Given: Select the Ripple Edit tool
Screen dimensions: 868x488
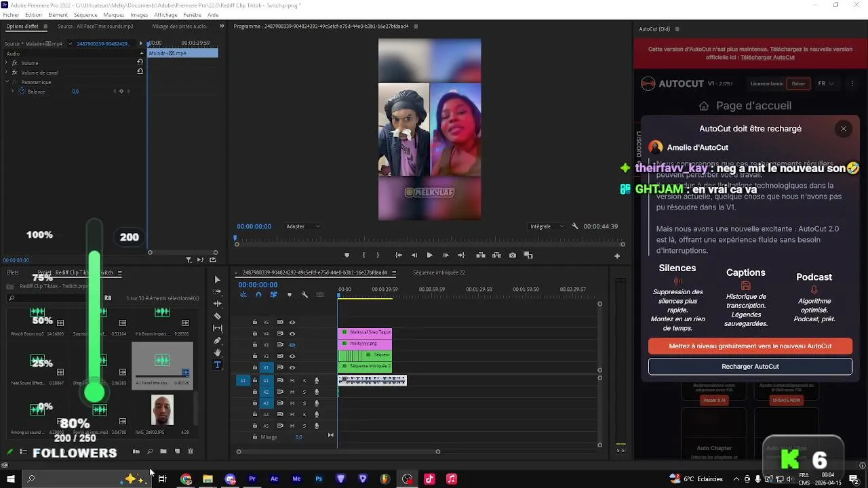Looking at the screenshot, I should [217, 304].
